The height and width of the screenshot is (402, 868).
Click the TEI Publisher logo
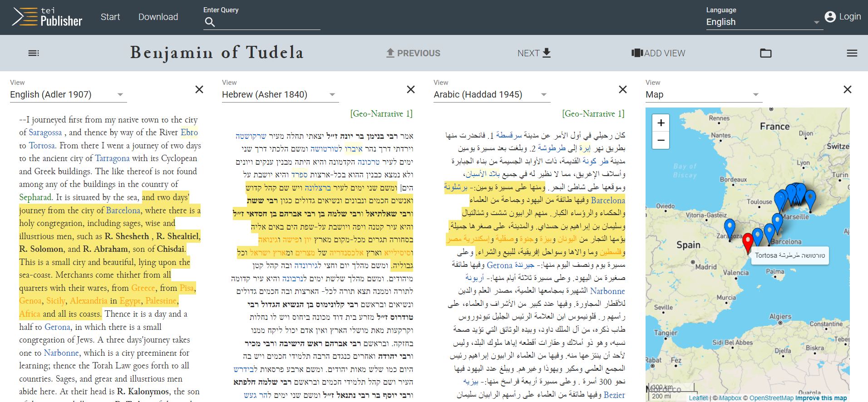pos(47,17)
